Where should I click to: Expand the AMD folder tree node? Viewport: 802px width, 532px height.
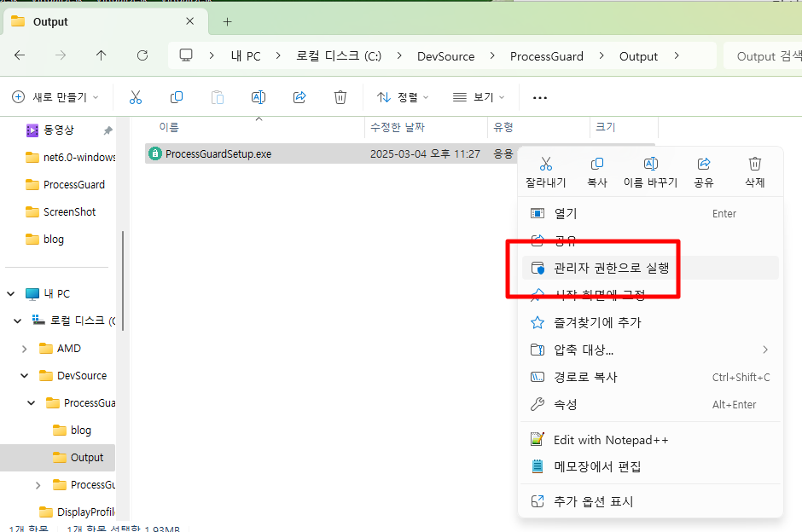24,349
